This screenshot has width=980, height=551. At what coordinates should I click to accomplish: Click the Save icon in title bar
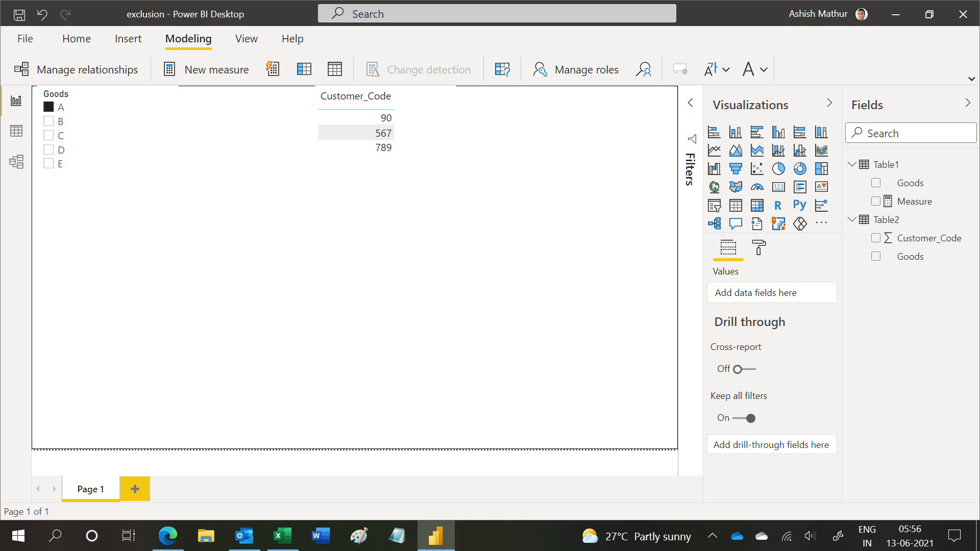19,14
